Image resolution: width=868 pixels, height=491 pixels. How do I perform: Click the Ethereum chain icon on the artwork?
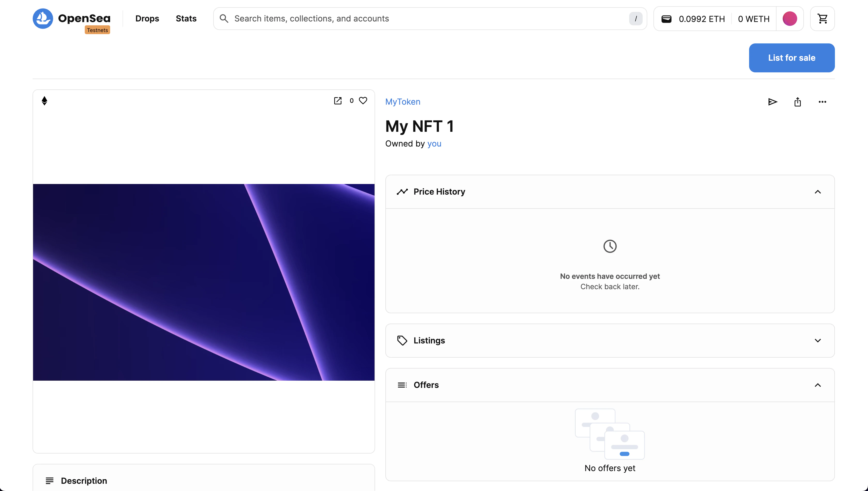(x=44, y=101)
